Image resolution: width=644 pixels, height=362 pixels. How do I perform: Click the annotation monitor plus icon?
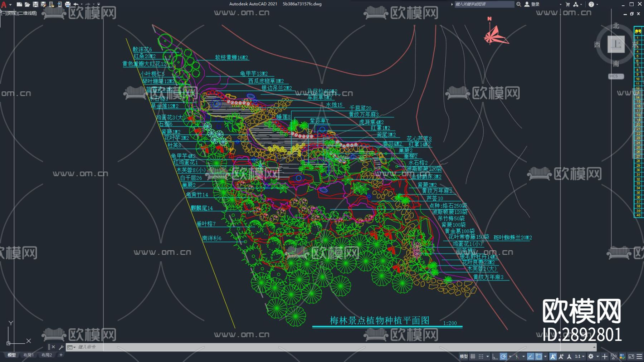pos(605,356)
